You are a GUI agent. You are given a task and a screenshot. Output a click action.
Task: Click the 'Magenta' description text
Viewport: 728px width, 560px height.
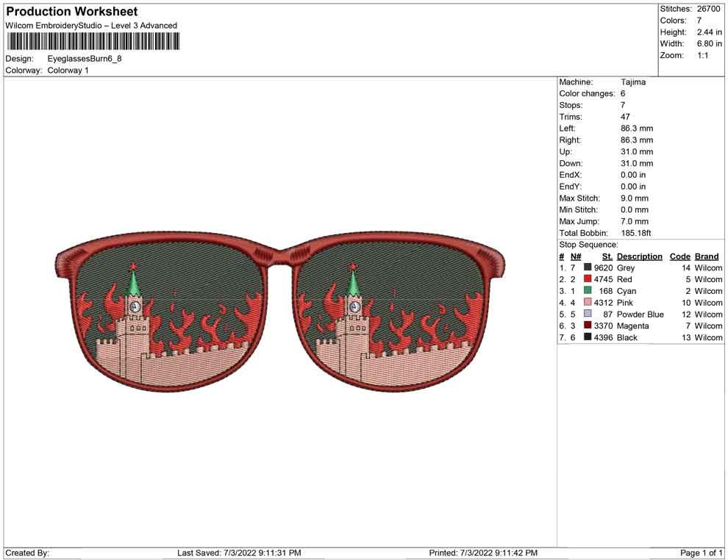[x=632, y=326]
